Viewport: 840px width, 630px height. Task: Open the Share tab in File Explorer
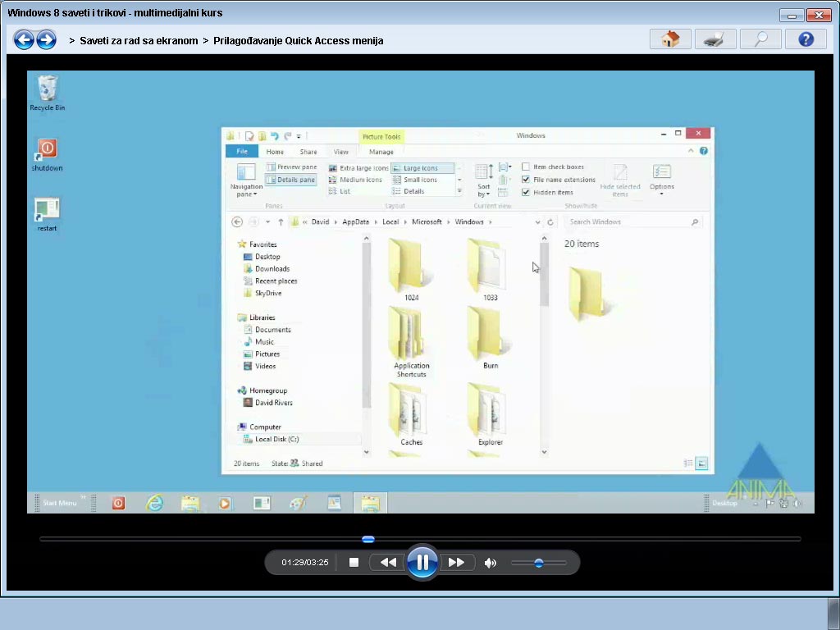[x=309, y=152]
